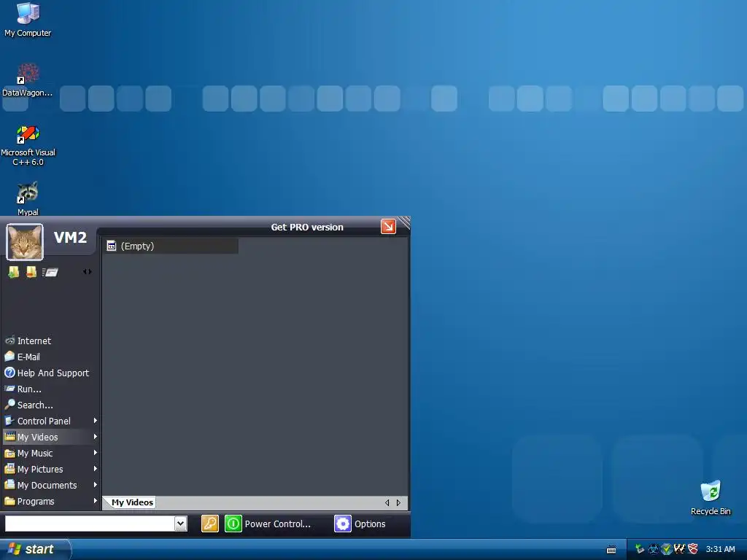Click the Safely Remove Hardware tray icon
The width and height of the screenshot is (747, 560).
639,549
